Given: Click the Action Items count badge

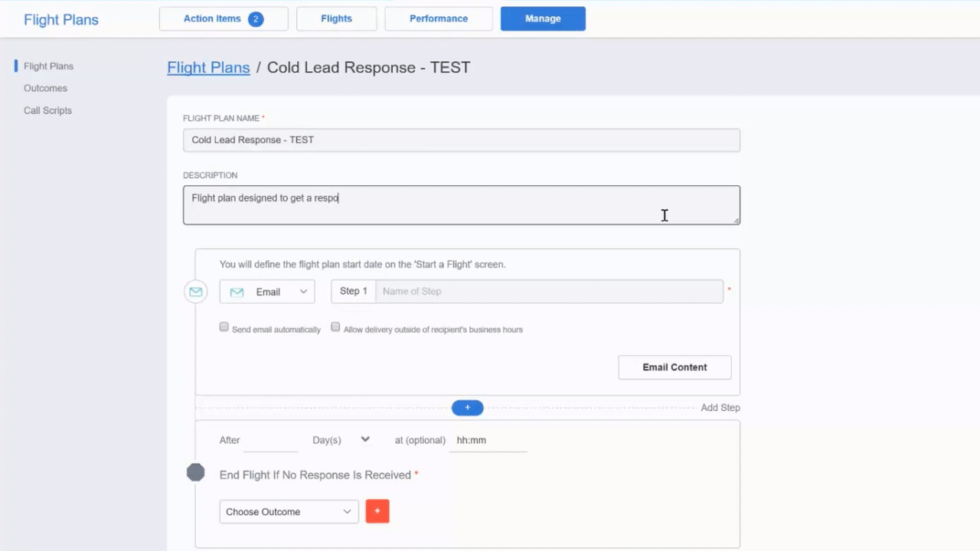Looking at the screenshot, I should click(x=256, y=19).
